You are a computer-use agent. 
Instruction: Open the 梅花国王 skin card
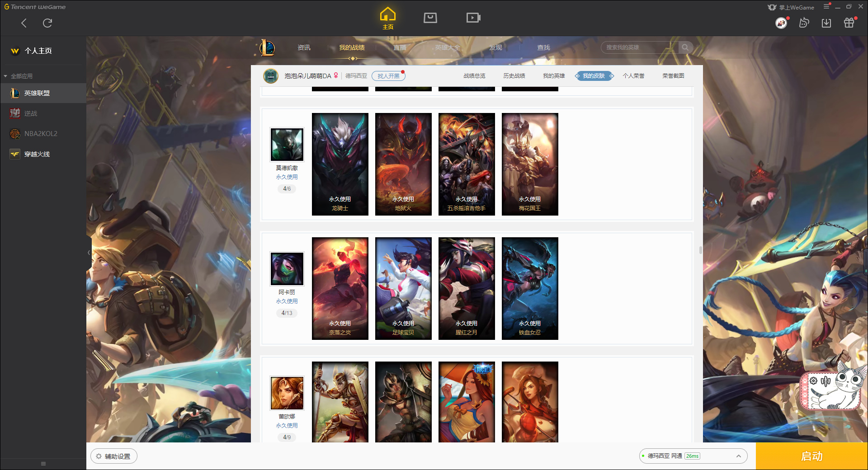pos(530,164)
